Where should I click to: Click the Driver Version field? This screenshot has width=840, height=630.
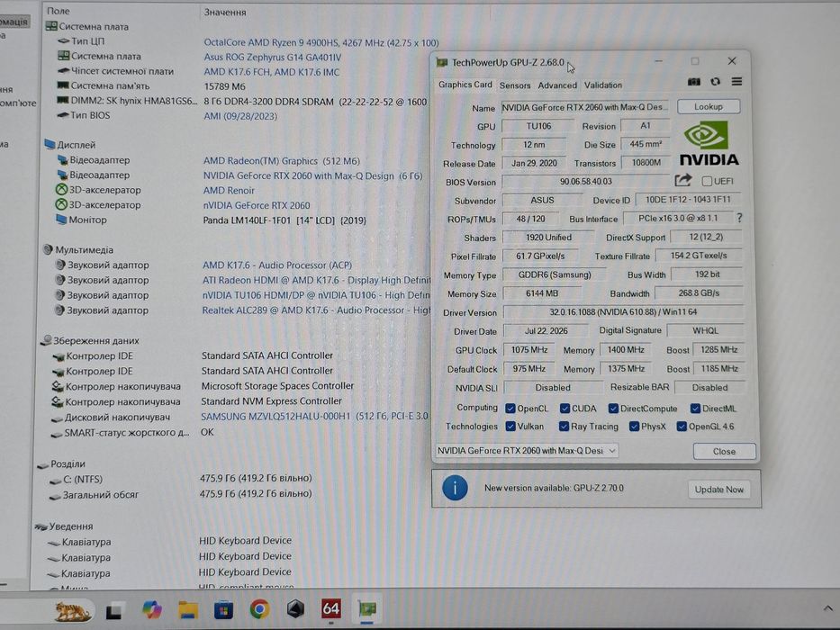(x=623, y=311)
